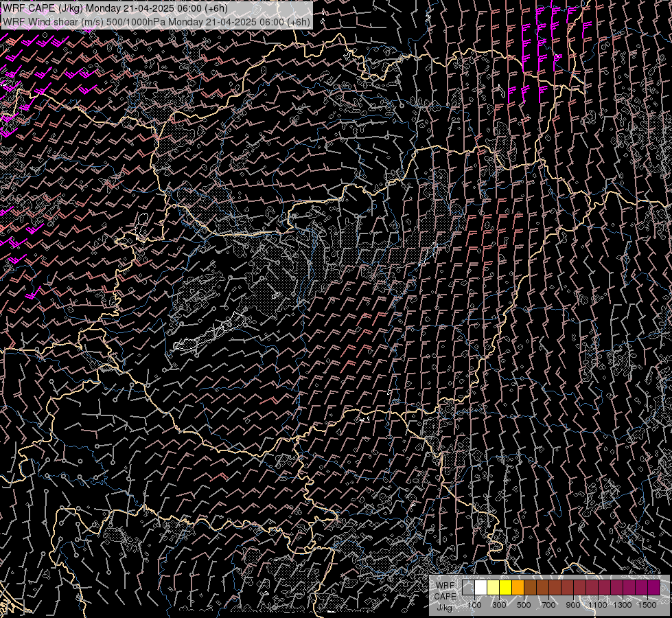Click the gray first legend swatch

[468, 587]
